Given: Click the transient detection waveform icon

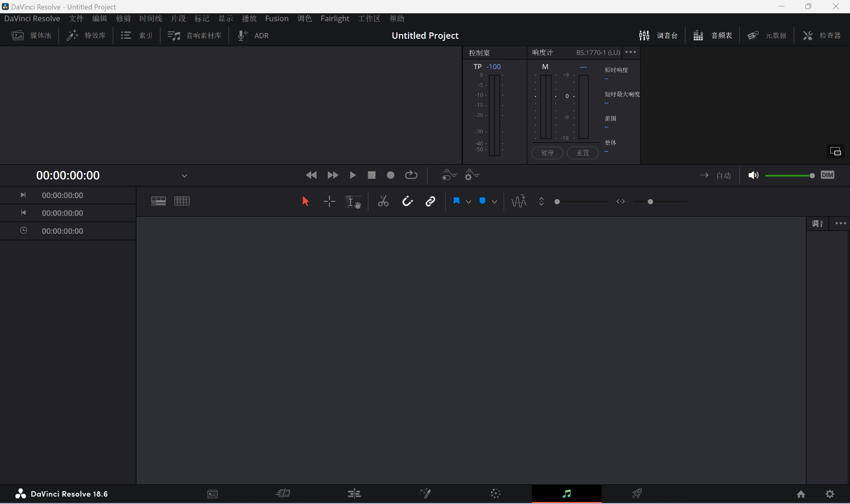Looking at the screenshot, I should (x=518, y=201).
